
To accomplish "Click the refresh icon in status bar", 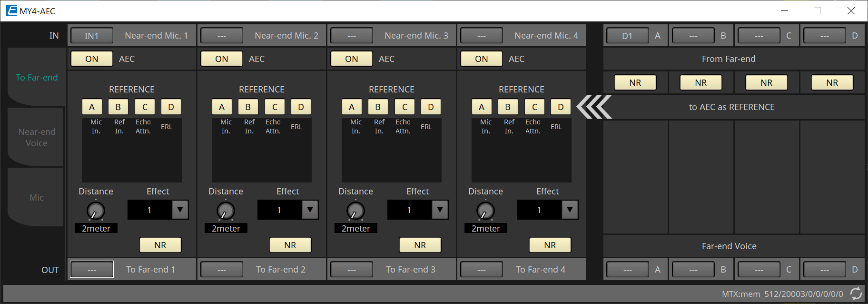I will tap(856, 294).
